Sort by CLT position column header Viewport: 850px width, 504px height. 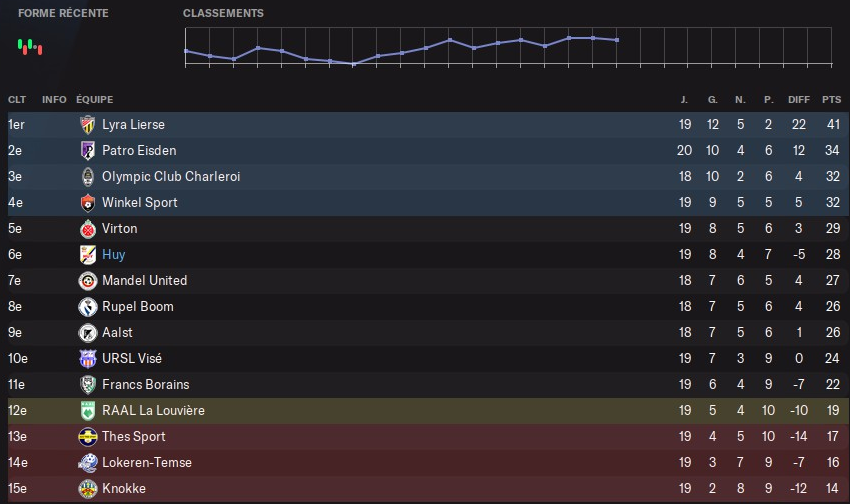pos(17,99)
